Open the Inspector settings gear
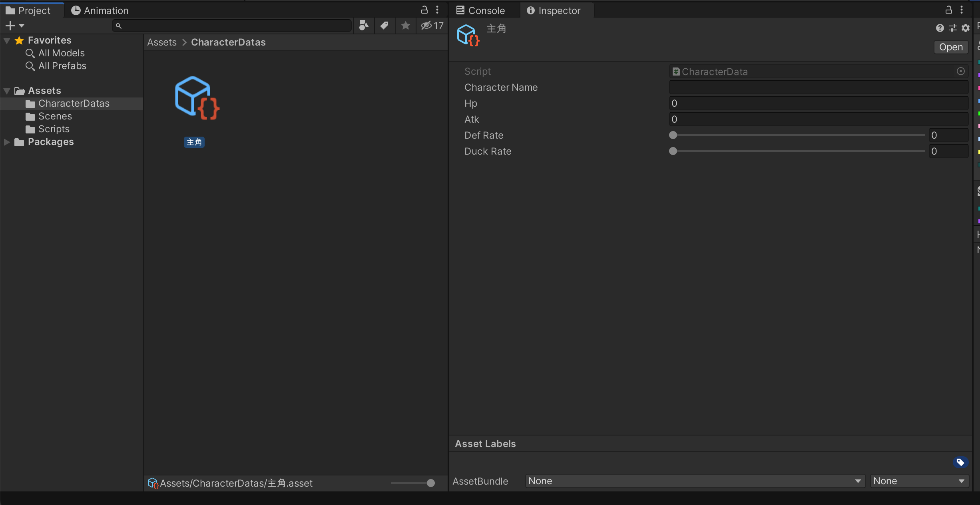Screen dimensions: 980x505 [966, 28]
